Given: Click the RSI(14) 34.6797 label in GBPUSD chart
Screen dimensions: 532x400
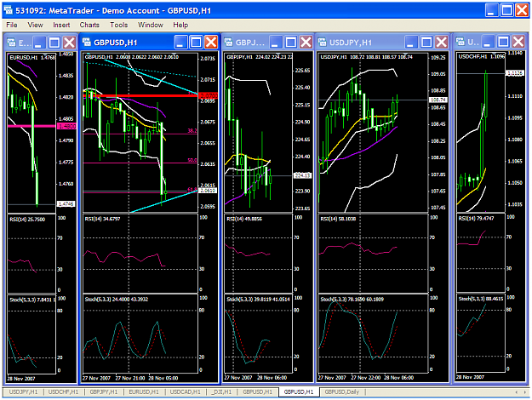Looking at the screenshot, I should click(102, 219).
